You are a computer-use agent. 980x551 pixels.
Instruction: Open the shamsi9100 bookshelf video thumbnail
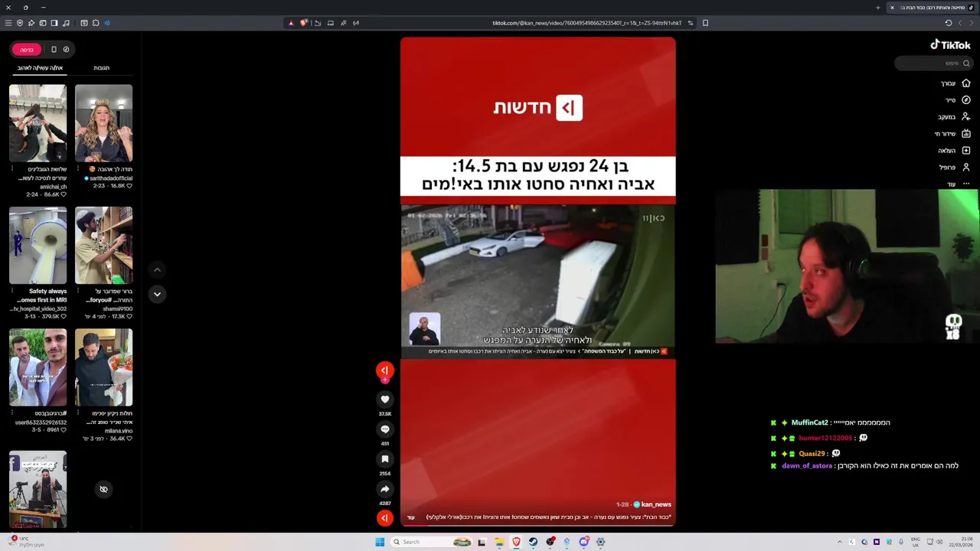pos(103,245)
